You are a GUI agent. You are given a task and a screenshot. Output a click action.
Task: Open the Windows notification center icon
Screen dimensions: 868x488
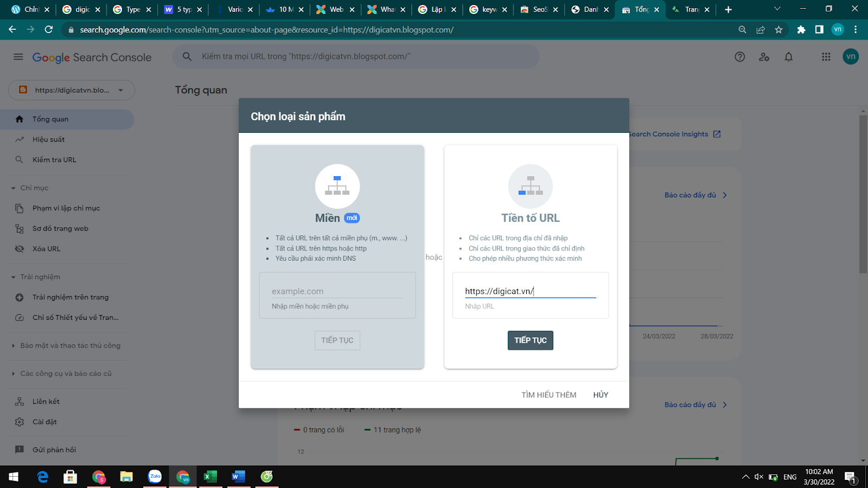click(x=851, y=477)
